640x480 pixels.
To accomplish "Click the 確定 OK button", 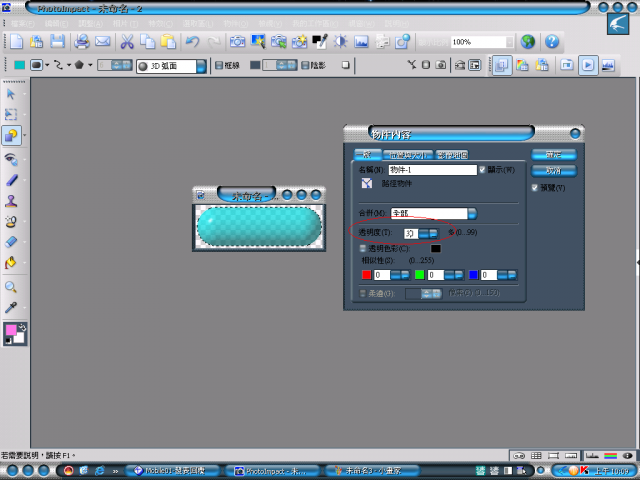I will pos(554,155).
